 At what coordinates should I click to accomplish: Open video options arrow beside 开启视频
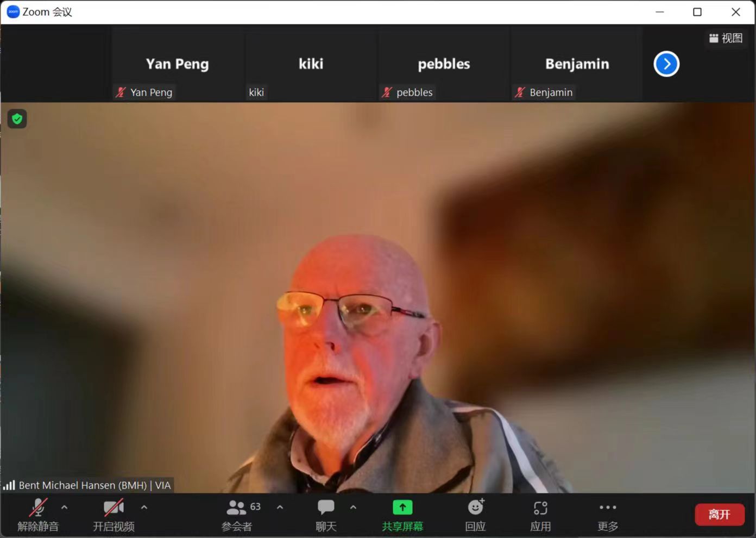144,507
